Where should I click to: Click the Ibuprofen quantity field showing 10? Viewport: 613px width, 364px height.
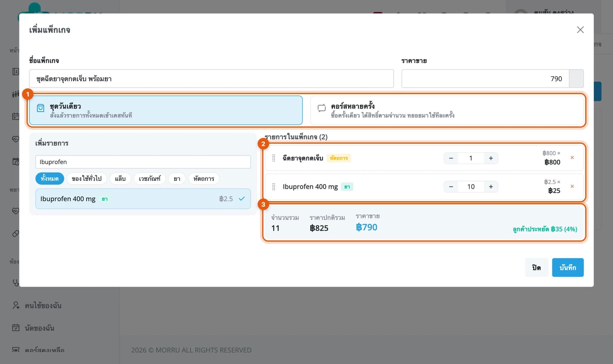(471, 187)
